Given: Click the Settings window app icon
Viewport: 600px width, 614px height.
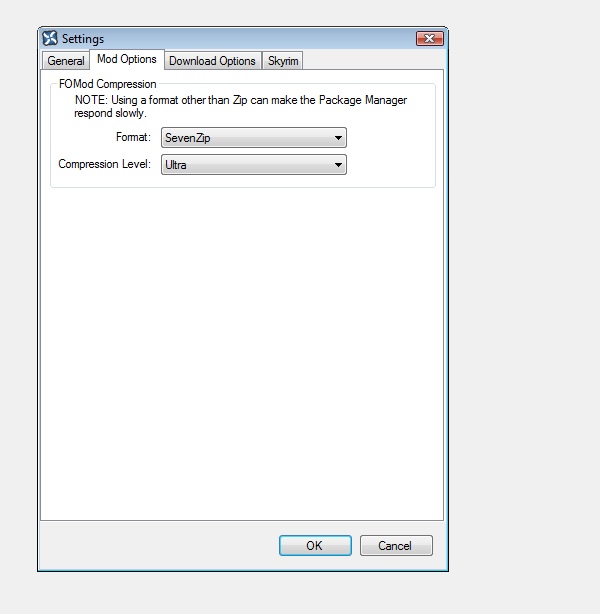Looking at the screenshot, I should pos(50,38).
